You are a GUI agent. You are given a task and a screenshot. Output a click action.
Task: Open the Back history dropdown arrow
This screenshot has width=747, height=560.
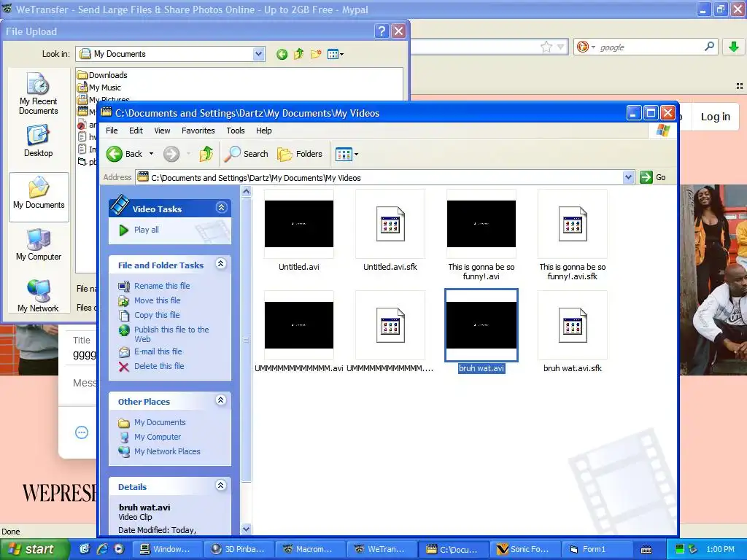click(151, 154)
